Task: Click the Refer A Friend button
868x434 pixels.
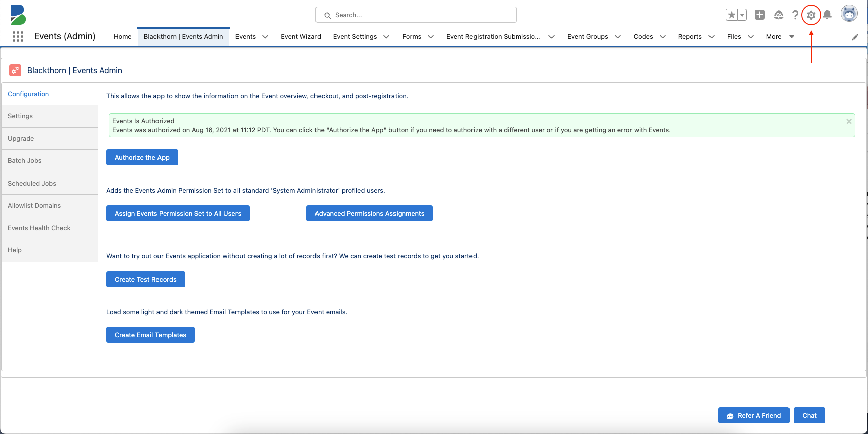Action: pos(753,415)
